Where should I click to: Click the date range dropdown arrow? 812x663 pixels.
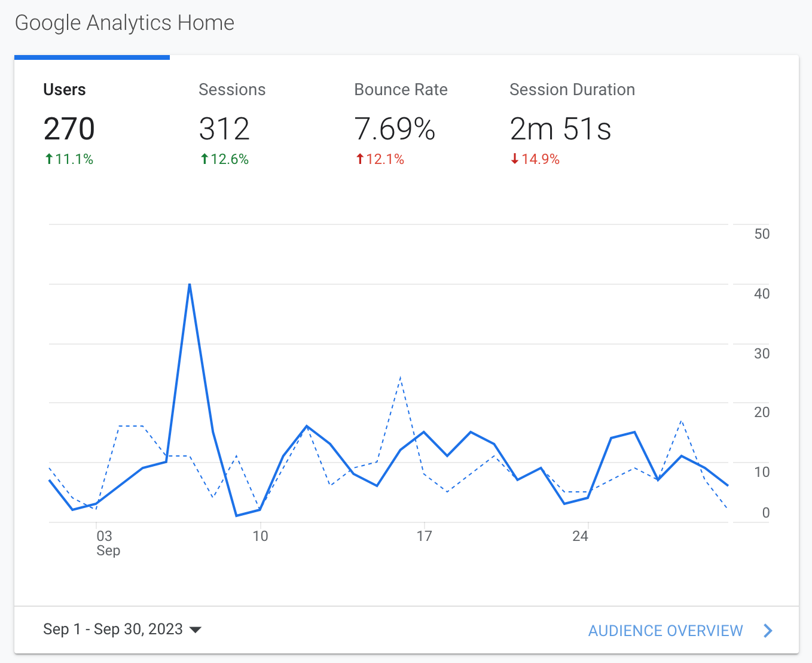[195, 630]
